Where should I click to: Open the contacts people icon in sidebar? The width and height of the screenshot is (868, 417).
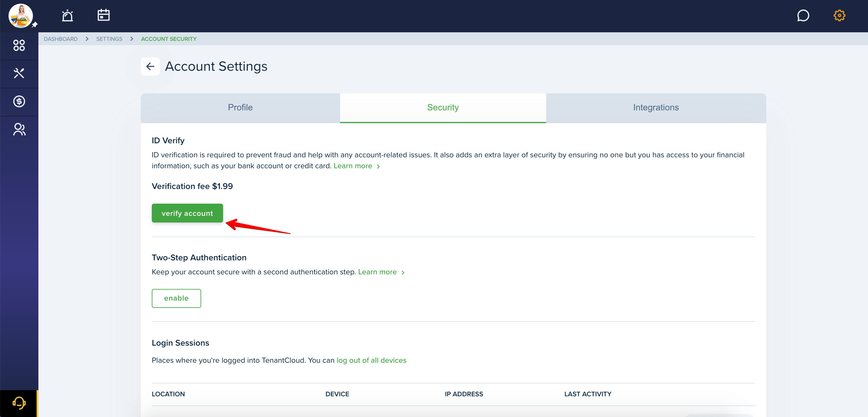(x=19, y=130)
